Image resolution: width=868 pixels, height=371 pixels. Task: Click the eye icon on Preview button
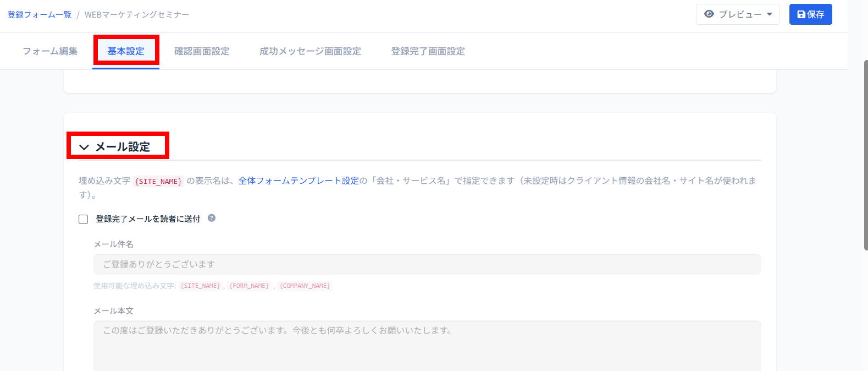(709, 14)
